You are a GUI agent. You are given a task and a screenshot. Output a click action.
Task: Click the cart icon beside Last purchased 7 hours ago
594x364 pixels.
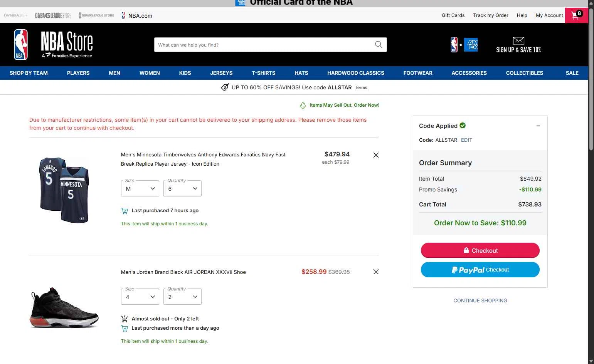coord(125,211)
